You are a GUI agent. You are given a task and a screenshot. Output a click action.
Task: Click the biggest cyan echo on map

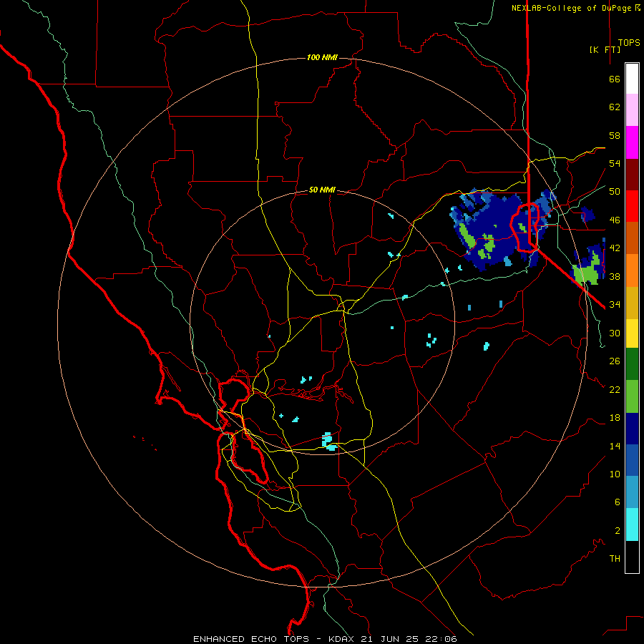tap(329, 441)
